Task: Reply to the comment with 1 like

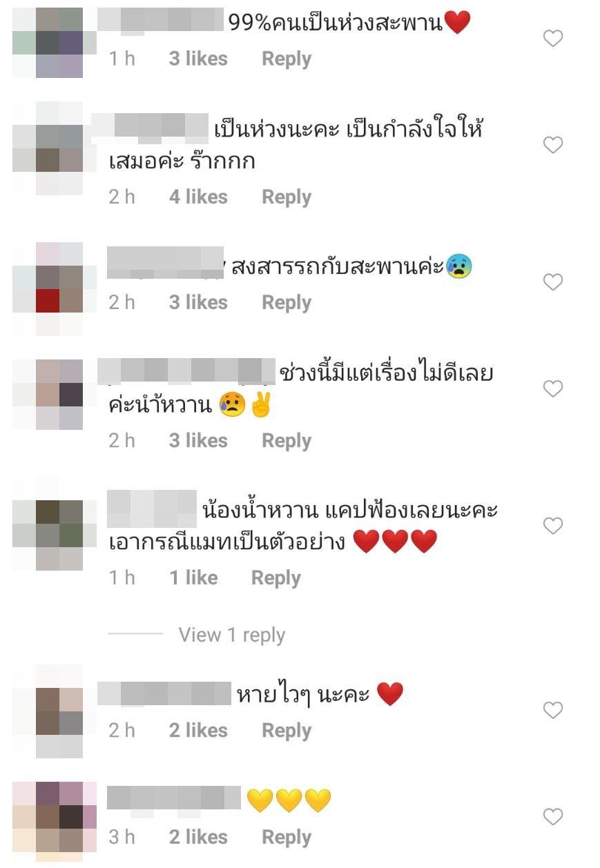Action: [x=275, y=578]
